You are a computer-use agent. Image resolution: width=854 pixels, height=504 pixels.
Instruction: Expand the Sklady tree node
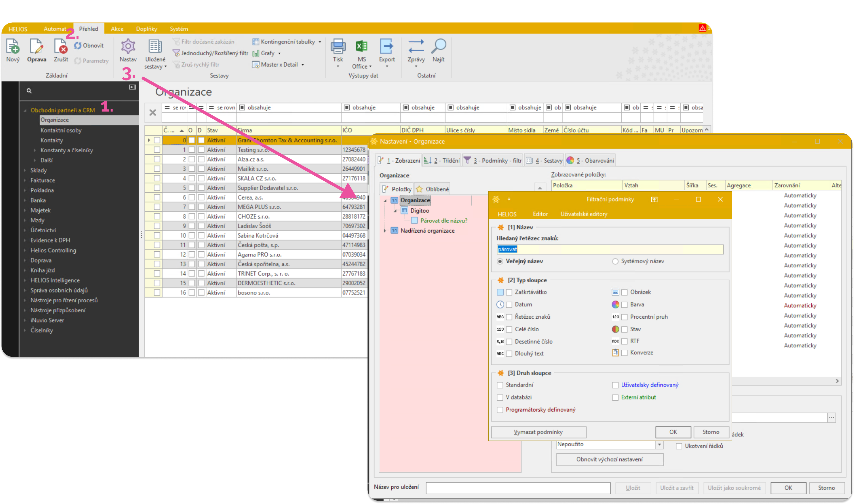25,170
